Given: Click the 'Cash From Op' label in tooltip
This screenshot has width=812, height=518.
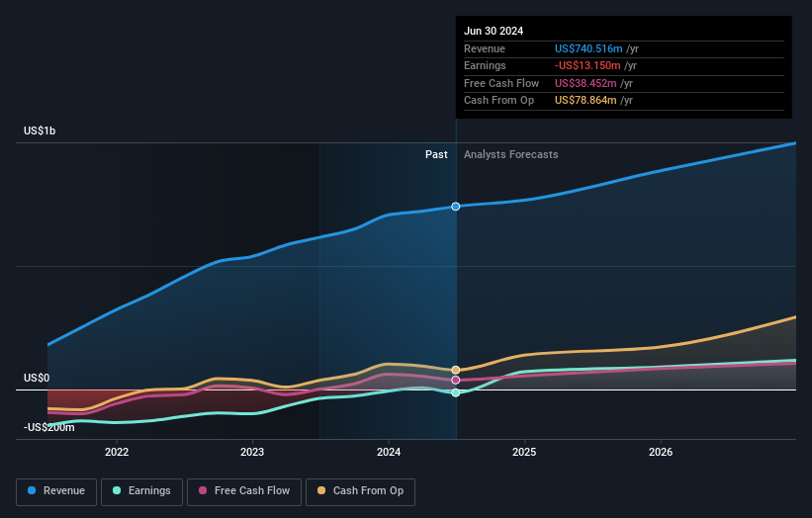Looking at the screenshot, I should click(498, 101).
